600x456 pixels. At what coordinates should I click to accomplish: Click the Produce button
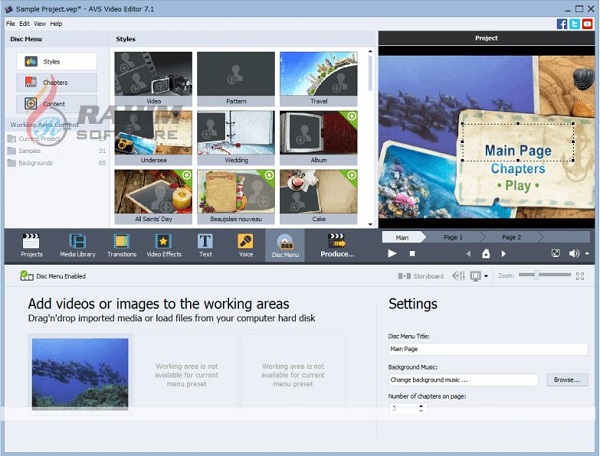(x=337, y=244)
